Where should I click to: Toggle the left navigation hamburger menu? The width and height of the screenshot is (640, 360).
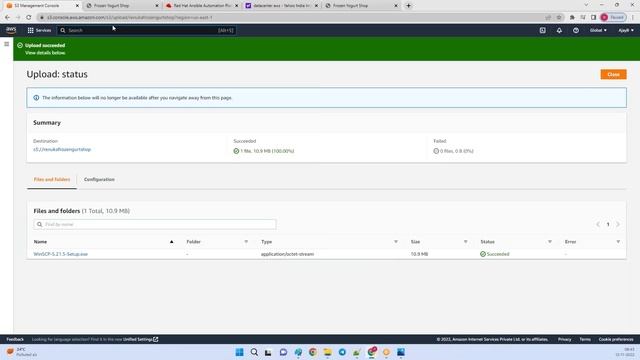coord(7,44)
